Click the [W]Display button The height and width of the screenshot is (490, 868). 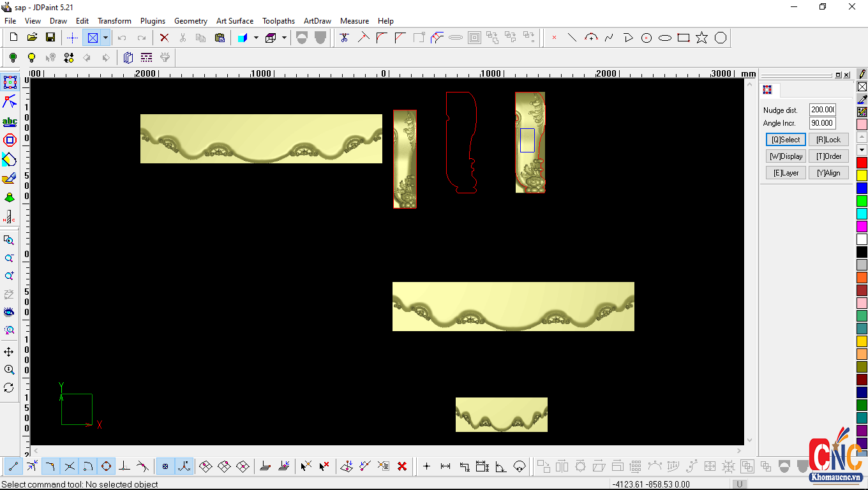point(786,156)
